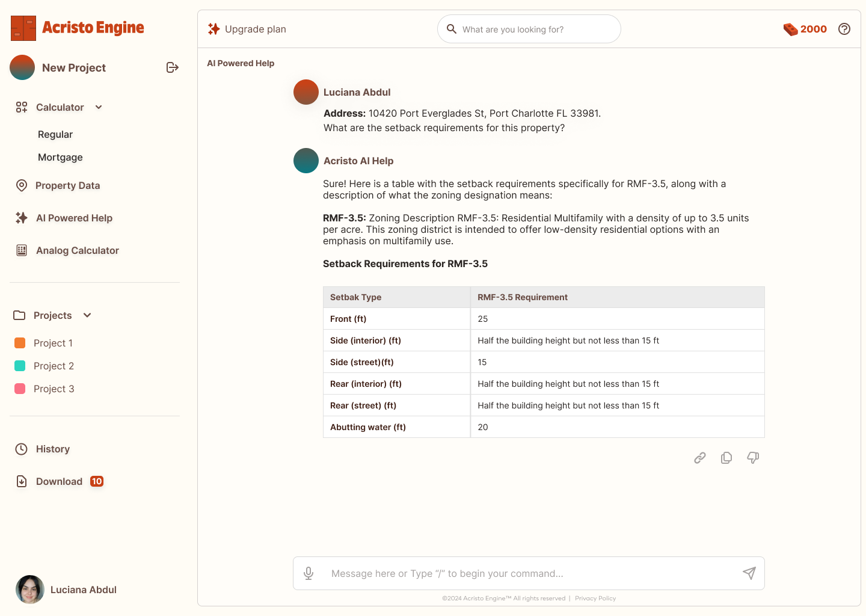Image resolution: width=866 pixels, height=616 pixels.
Task: Open Project 1
Action: pos(53,343)
